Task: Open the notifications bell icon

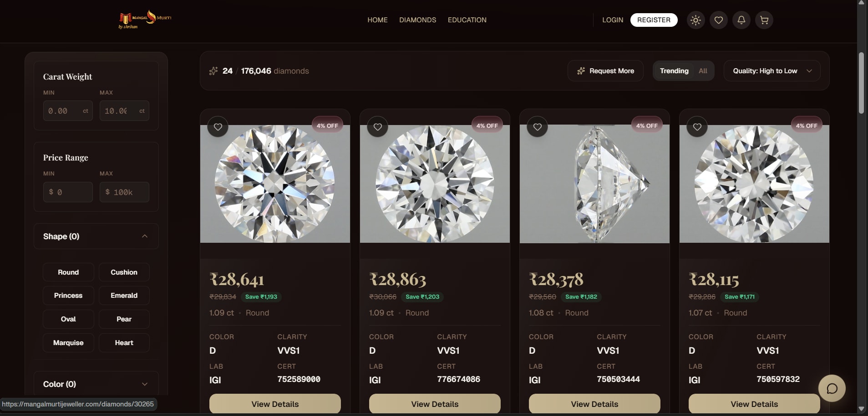Action: pyautogui.click(x=741, y=20)
